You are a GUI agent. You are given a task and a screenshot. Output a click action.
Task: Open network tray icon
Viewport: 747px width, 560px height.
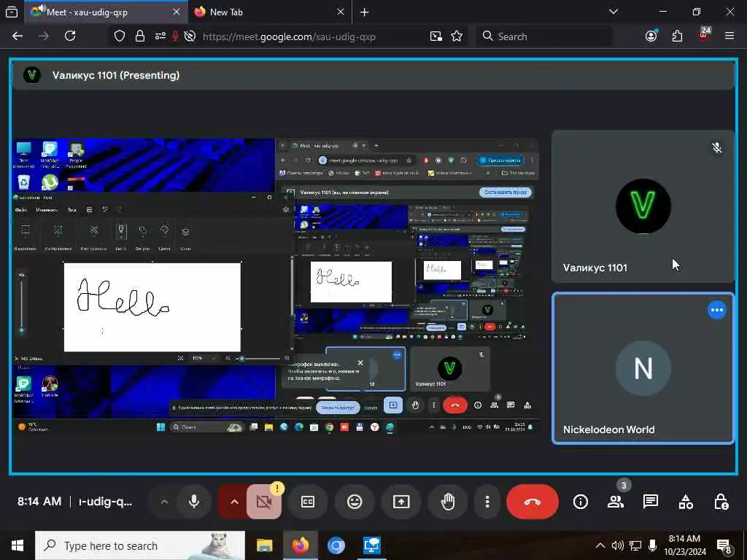click(x=635, y=545)
